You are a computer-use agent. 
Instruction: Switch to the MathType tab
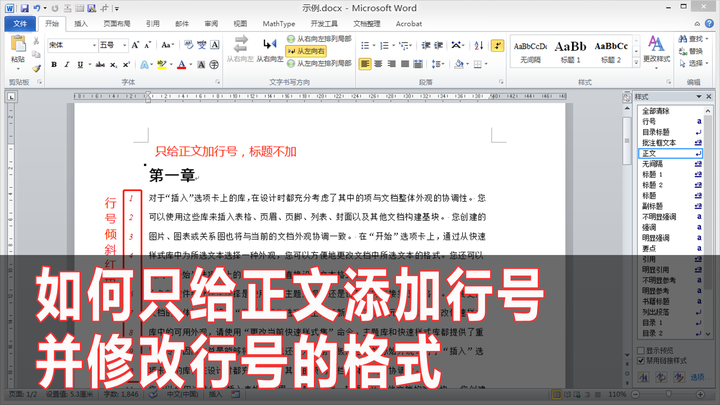click(x=279, y=24)
